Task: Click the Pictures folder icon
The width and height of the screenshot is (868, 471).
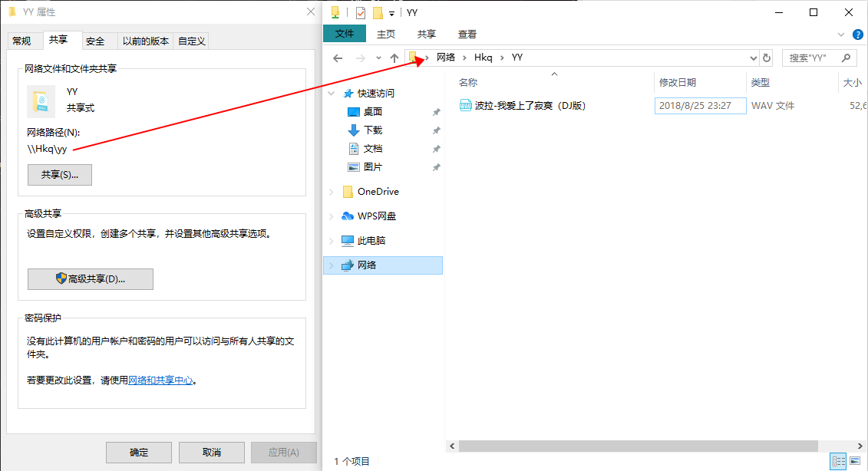Action: 354,166
